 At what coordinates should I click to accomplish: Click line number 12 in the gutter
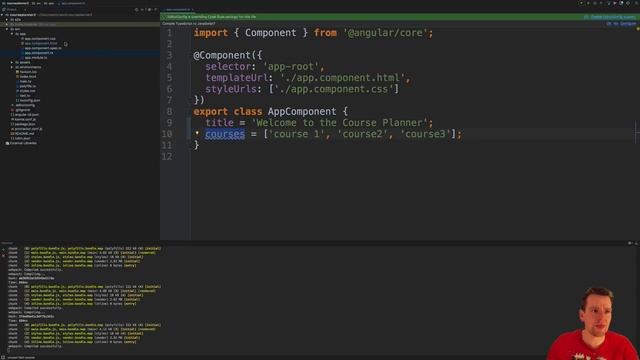click(167, 156)
